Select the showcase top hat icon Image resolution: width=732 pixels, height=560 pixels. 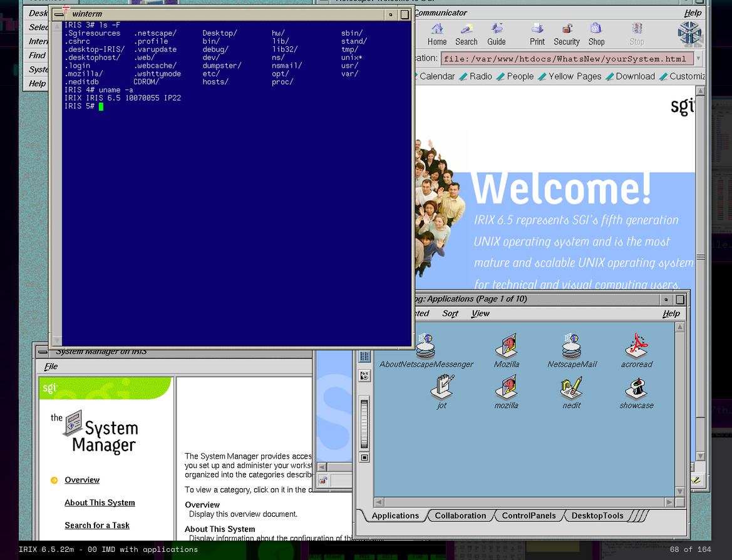636,392
